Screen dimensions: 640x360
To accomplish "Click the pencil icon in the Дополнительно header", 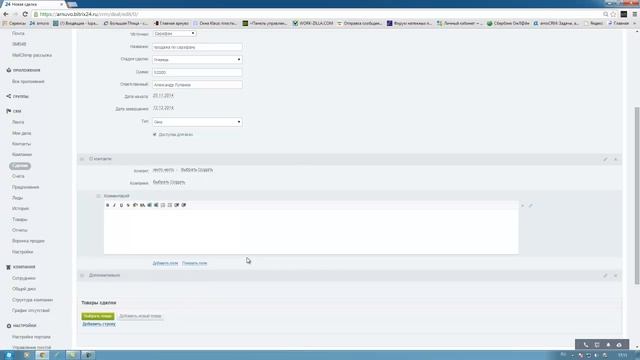I will (x=605, y=276).
